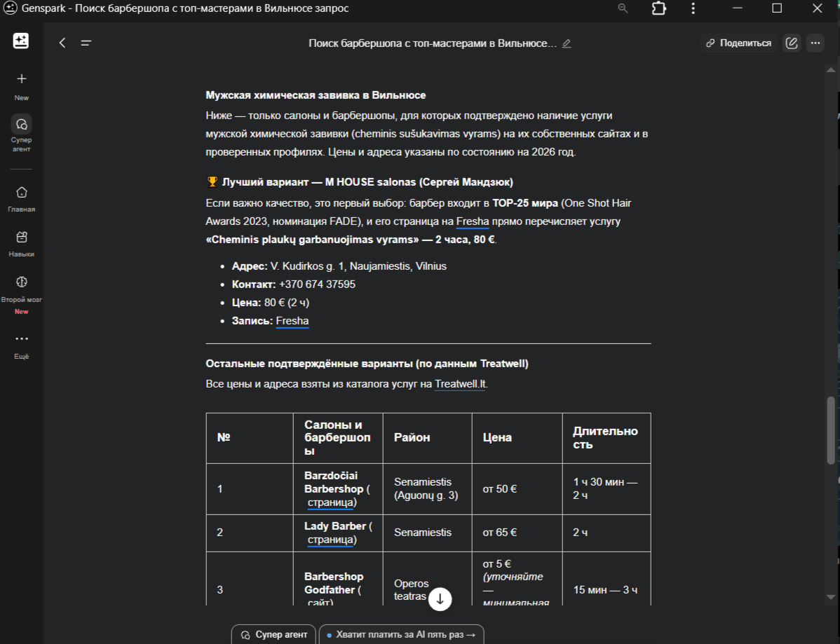The width and height of the screenshot is (840, 644).
Task: Click Хватит платить за AI пять раз banner
Action: tap(401, 634)
